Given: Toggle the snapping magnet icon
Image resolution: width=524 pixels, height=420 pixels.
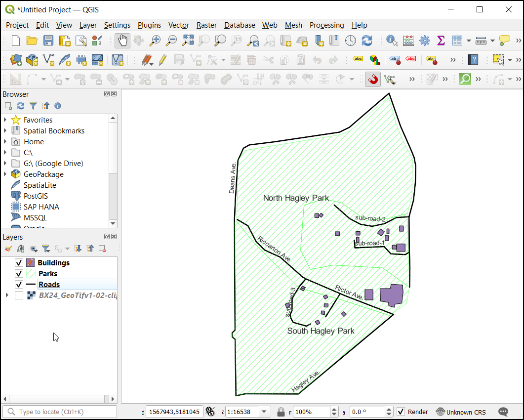Looking at the screenshot, I should [373, 79].
